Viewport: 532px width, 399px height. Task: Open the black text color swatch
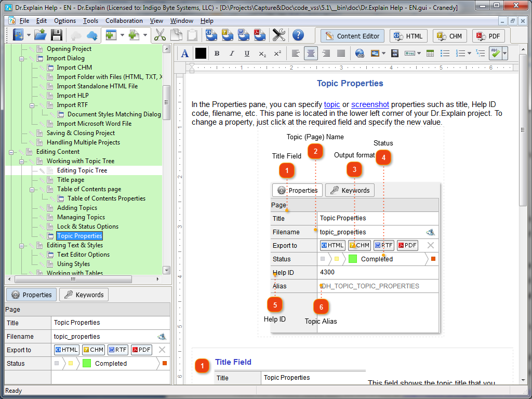click(201, 54)
